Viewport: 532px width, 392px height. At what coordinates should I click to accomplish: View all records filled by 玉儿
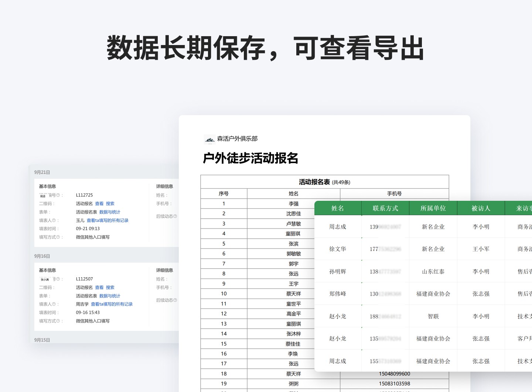pyautogui.click(x=108, y=220)
